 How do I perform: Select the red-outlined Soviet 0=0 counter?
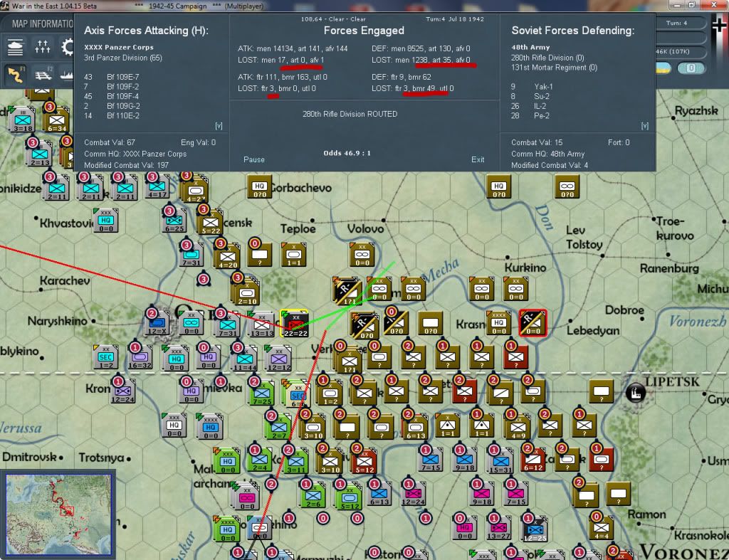tap(533, 322)
